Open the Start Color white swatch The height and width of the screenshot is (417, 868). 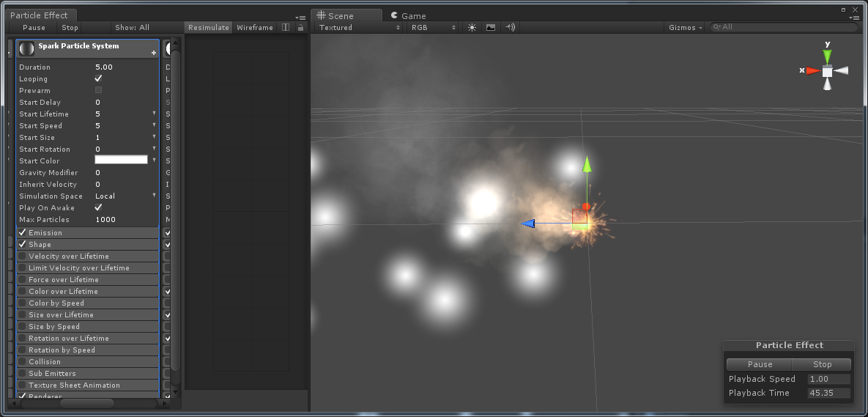122,160
